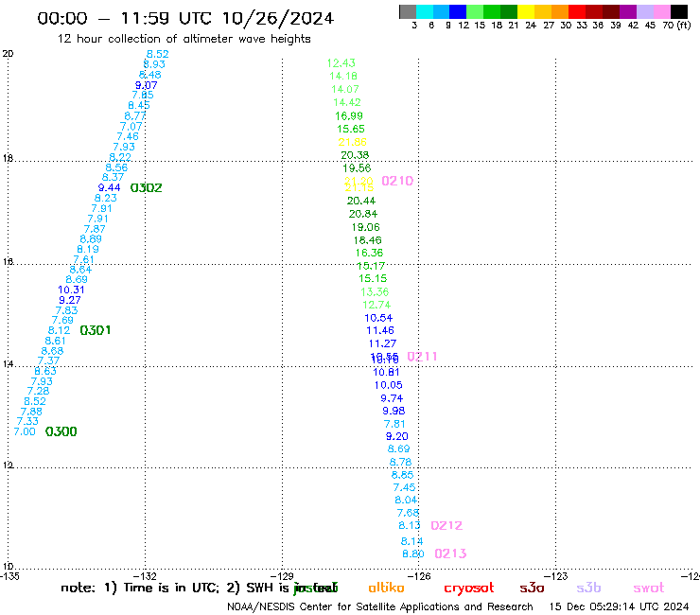
Task: Select the 'altika' satellite legend label
Action: tap(386, 588)
